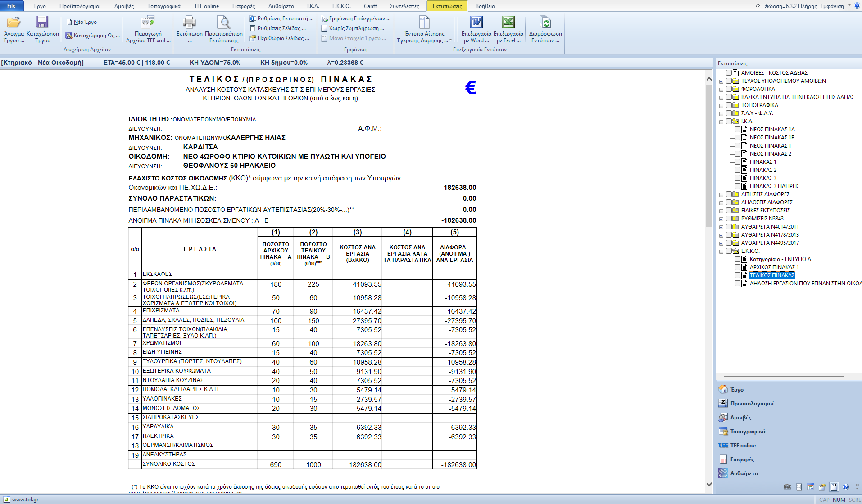Click Edit with Word icon

[x=476, y=22]
